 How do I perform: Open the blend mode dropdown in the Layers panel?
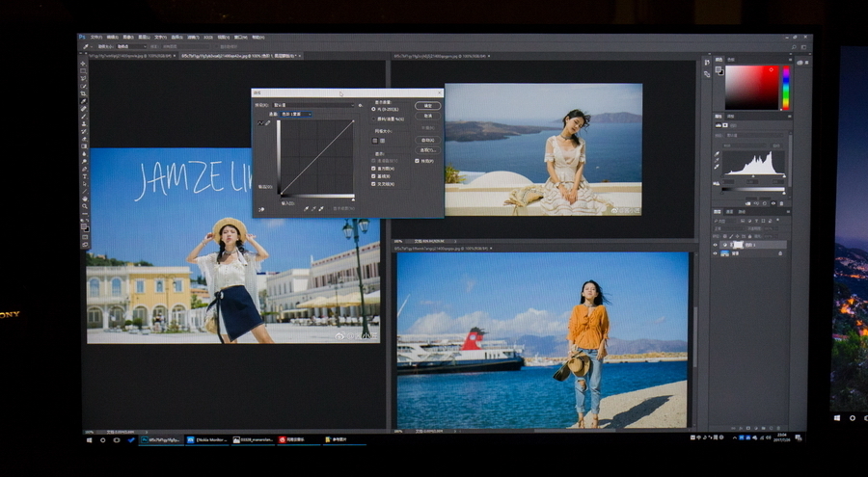(x=729, y=228)
